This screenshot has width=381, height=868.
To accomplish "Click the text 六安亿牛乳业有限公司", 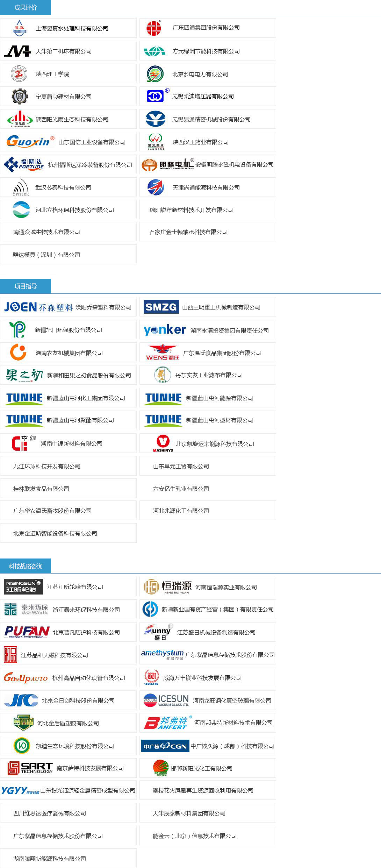I will (181, 489).
